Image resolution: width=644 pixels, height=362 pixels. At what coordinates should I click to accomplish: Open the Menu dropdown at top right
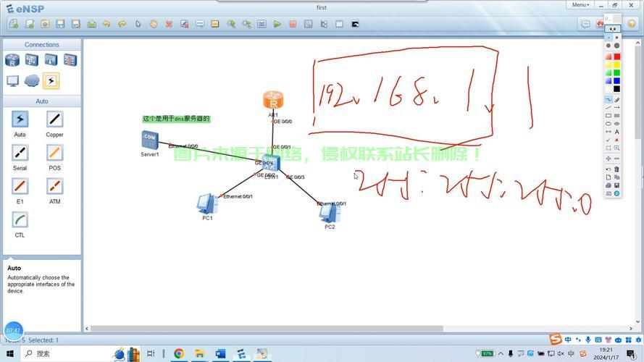(x=580, y=5)
